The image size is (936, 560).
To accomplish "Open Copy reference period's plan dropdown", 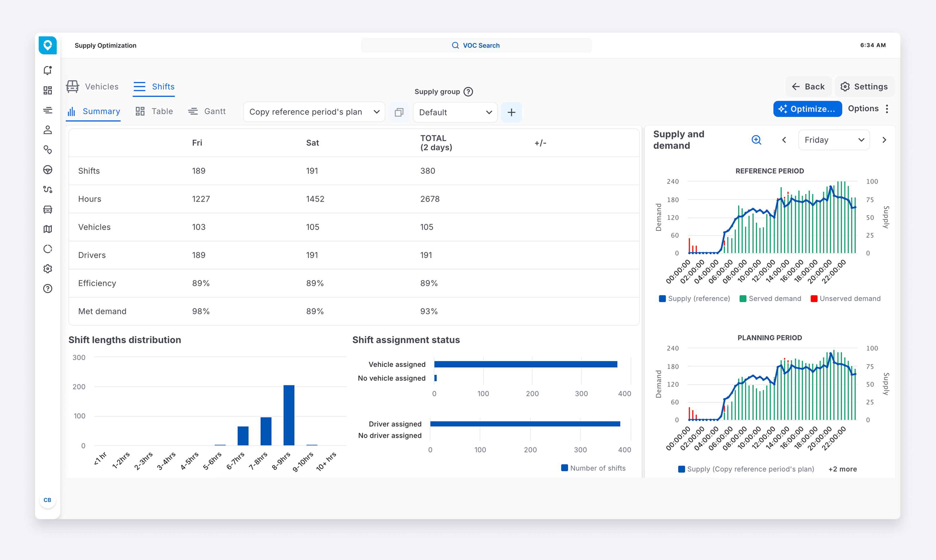I will coord(314,112).
